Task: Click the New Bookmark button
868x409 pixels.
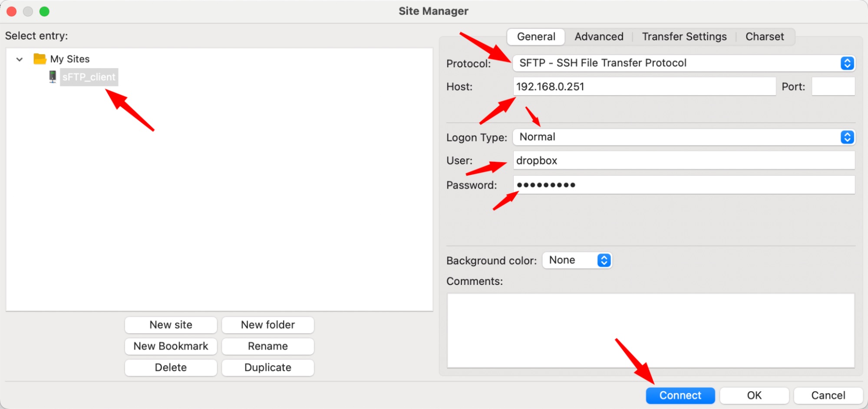Action: [171, 346]
